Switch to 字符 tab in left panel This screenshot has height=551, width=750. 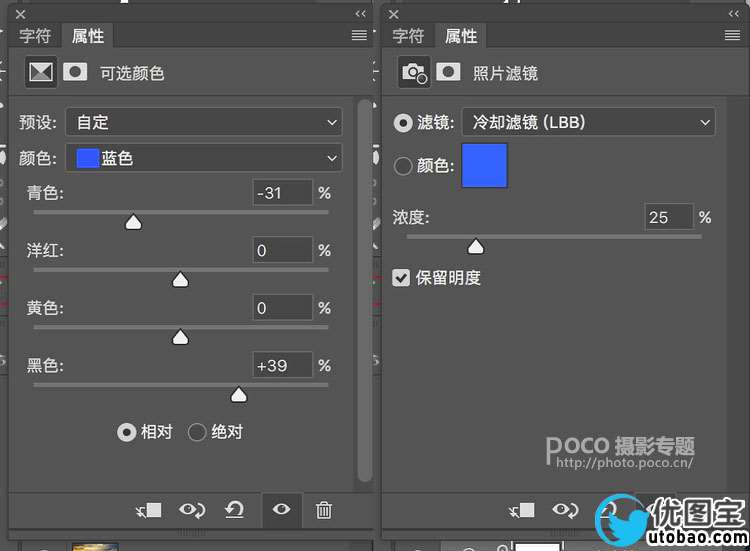point(35,36)
